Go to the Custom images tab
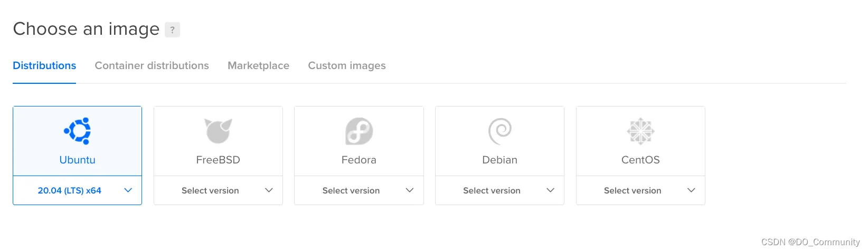 point(347,66)
